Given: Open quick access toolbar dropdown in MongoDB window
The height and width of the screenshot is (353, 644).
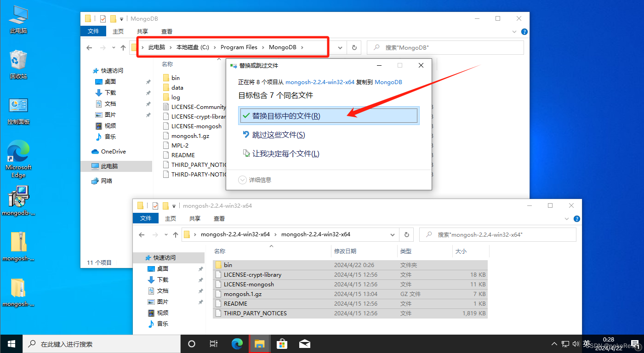Looking at the screenshot, I should click(122, 19).
